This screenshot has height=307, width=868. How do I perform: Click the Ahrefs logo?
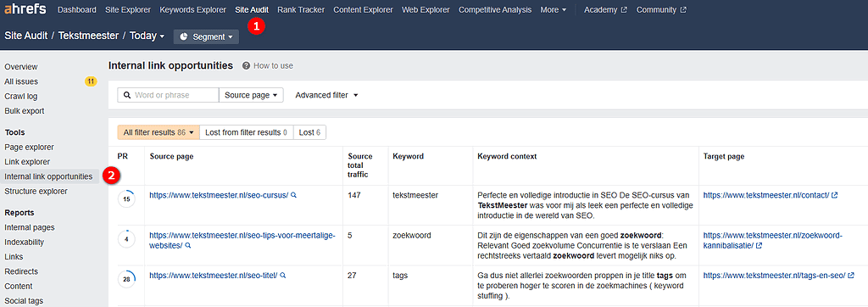(x=25, y=9)
